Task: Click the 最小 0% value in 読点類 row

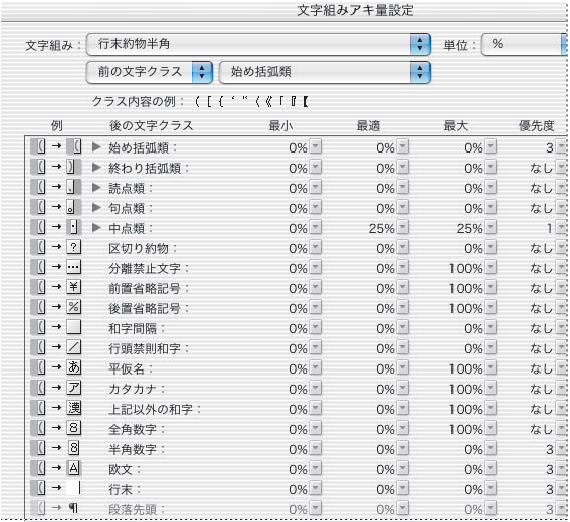Action: click(298, 188)
